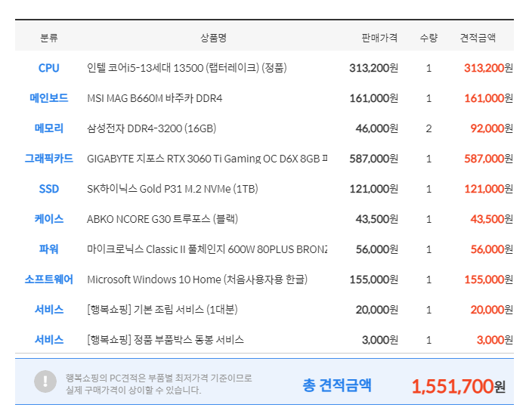The width and height of the screenshot is (529, 420).
Task: Open product ABKO NCORE G30 트루포스
Action: point(162,219)
